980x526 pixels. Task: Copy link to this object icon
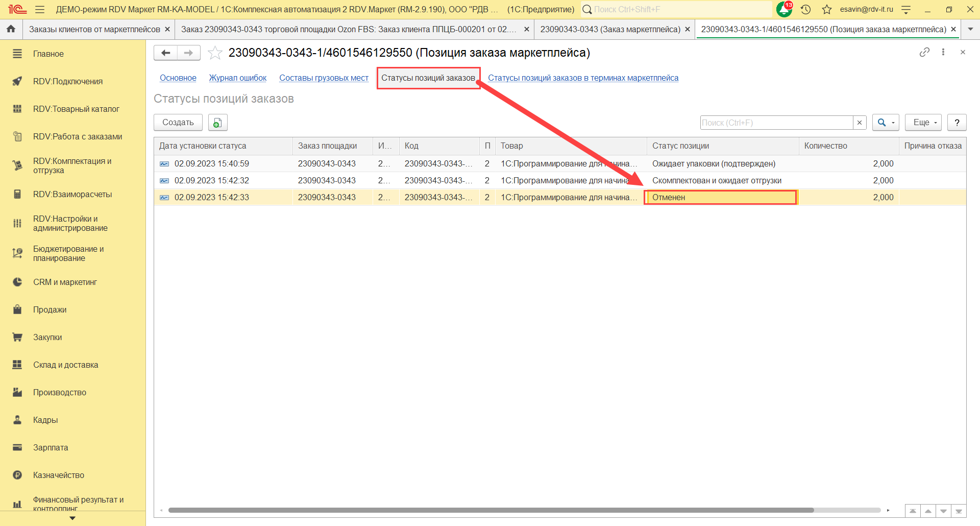(924, 52)
